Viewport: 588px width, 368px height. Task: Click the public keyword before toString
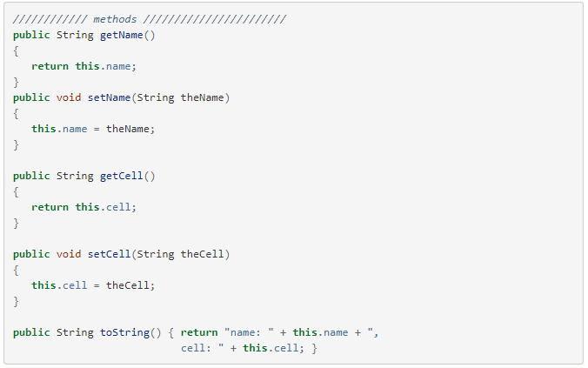click(x=31, y=332)
